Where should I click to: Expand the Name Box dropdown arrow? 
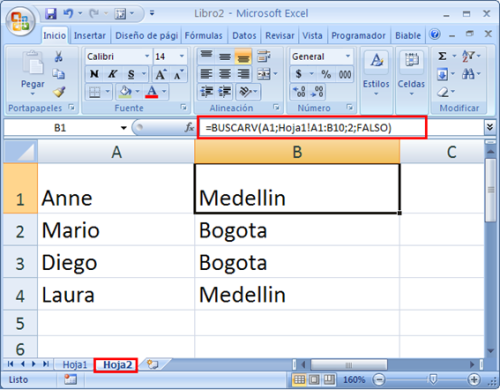[124, 128]
